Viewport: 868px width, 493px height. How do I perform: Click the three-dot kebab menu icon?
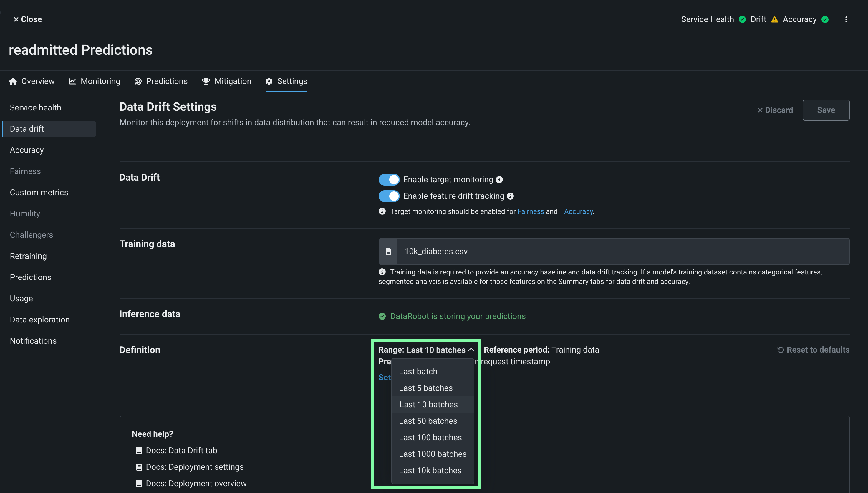click(846, 20)
